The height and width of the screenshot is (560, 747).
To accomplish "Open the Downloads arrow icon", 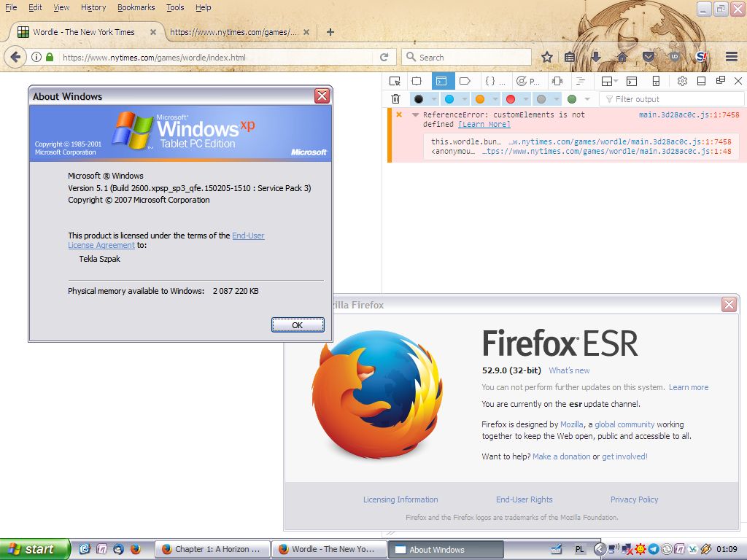I will click(595, 57).
